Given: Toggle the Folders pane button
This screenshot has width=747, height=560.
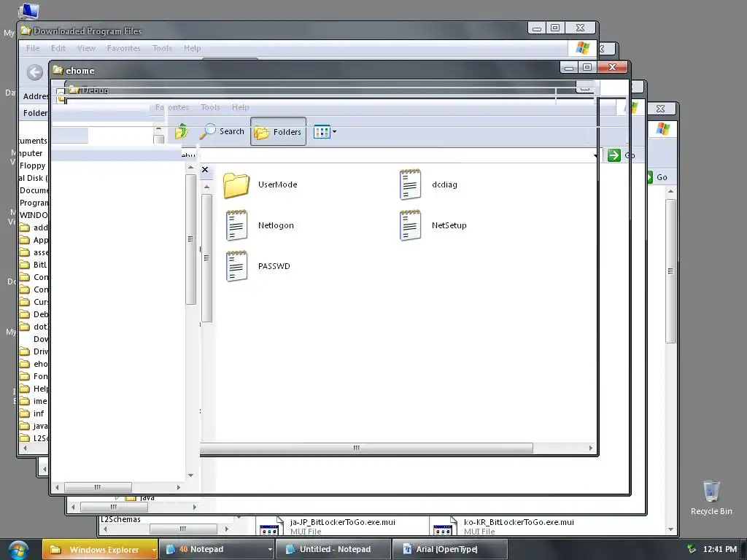Looking at the screenshot, I should tap(278, 132).
